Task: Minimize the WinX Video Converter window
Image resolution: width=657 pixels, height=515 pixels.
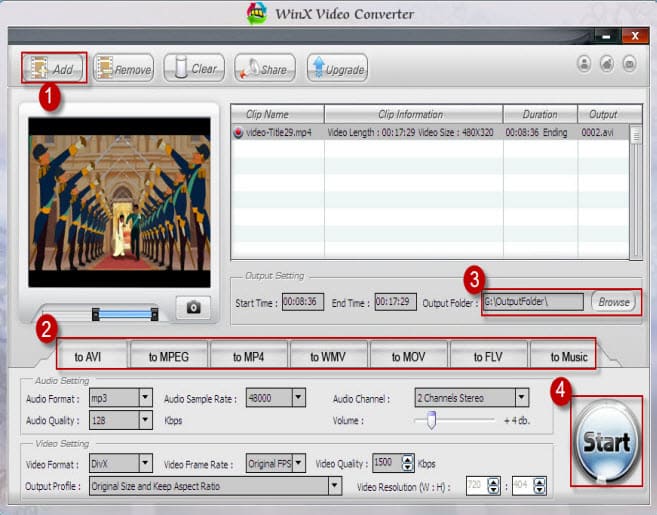Action: pyautogui.click(x=607, y=36)
